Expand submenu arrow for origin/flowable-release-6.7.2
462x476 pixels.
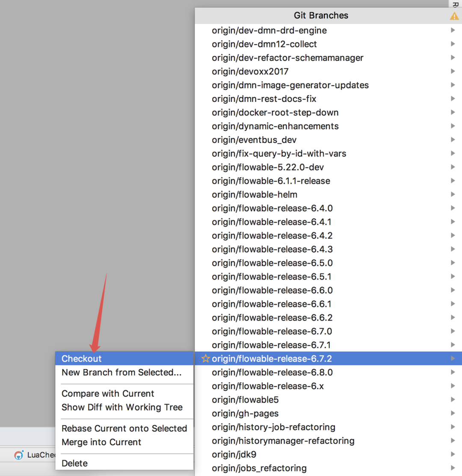point(453,359)
